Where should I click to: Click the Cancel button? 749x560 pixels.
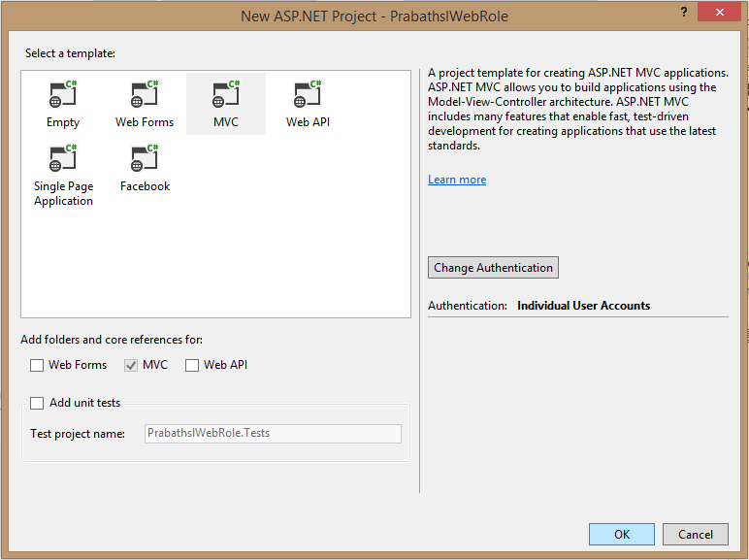[695, 534]
